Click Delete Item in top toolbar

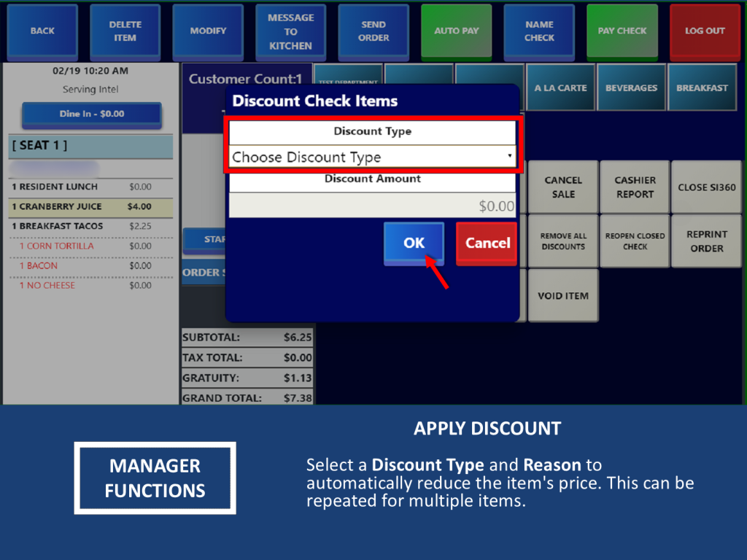tap(125, 31)
